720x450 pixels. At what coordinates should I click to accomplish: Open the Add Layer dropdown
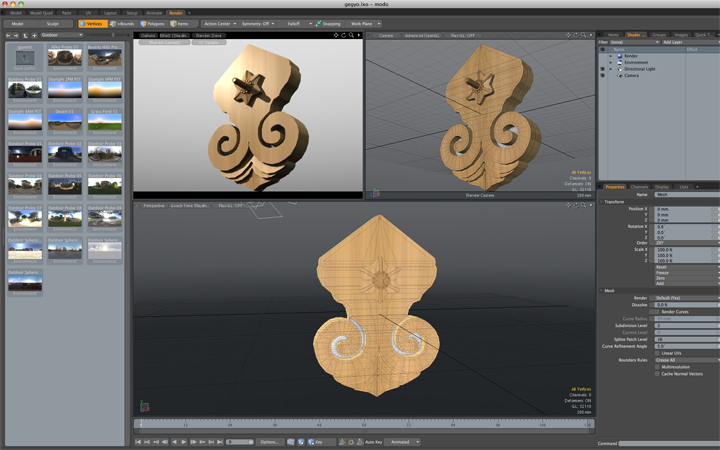coord(690,42)
